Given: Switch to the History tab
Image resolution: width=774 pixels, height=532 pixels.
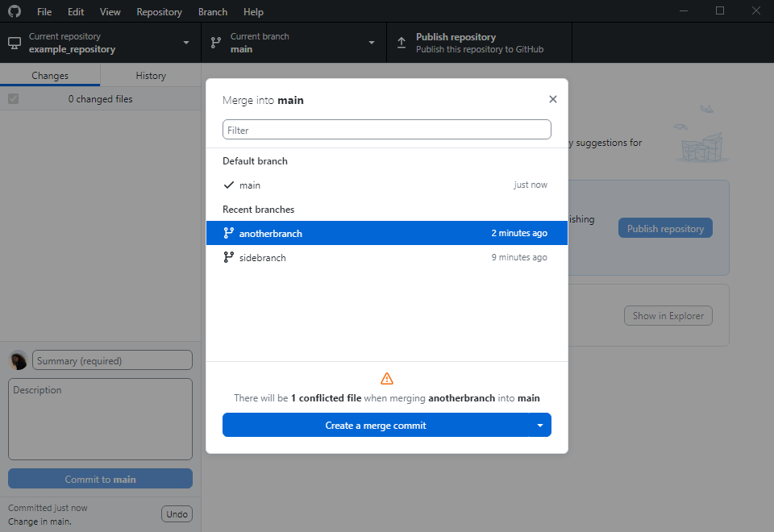Looking at the screenshot, I should pyautogui.click(x=151, y=76).
